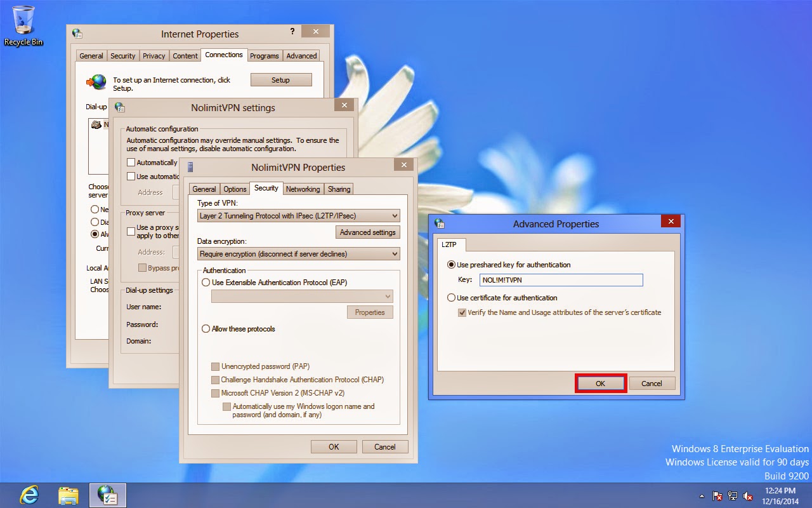Image resolution: width=812 pixels, height=508 pixels.
Task: Click 'User name:' label in Dial-up settings
Action: [x=144, y=307]
